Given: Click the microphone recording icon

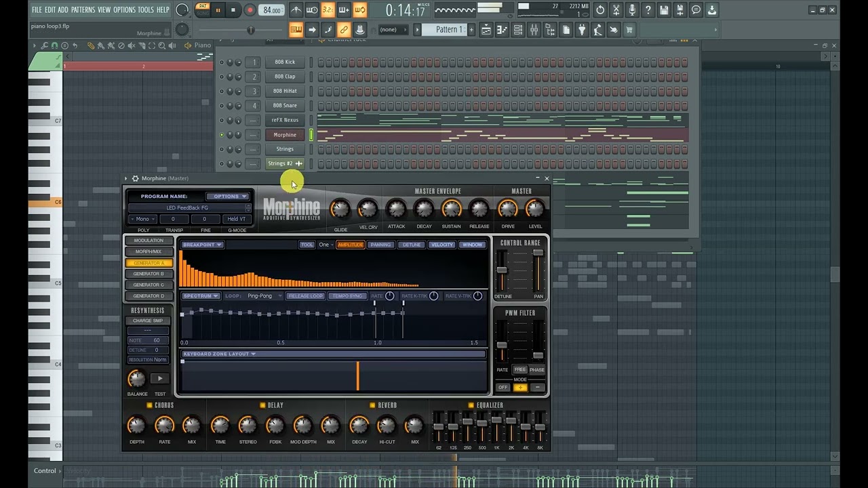Looking at the screenshot, I should (x=632, y=10).
